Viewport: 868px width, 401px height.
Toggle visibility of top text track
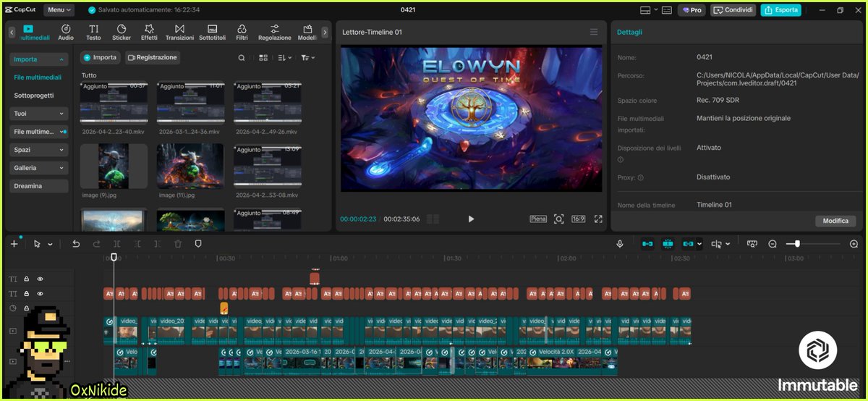coord(41,279)
